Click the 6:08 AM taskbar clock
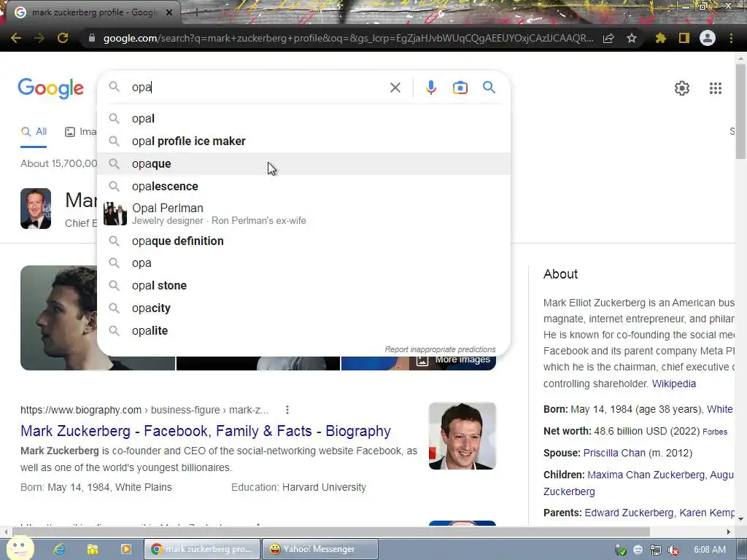The height and width of the screenshot is (560, 747). [x=710, y=550]
